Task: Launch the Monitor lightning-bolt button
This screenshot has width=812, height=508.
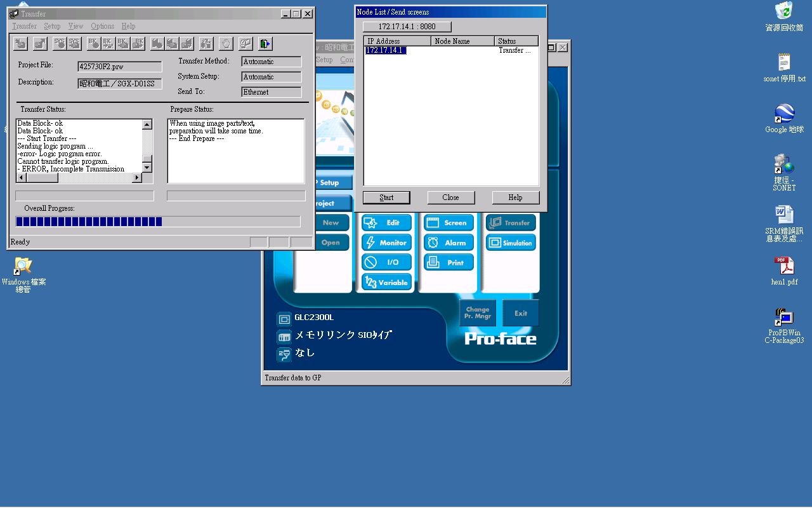Action: [x=386, y=243]
